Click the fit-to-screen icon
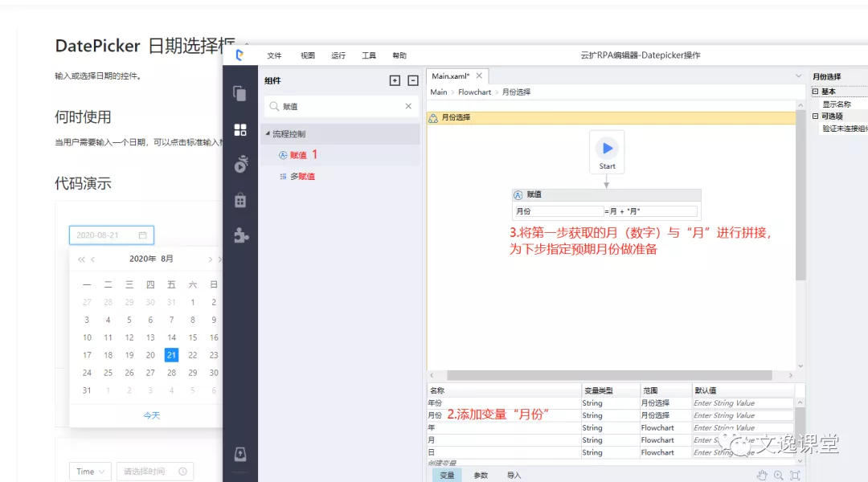868x482 pixels. tap(795, 476)
